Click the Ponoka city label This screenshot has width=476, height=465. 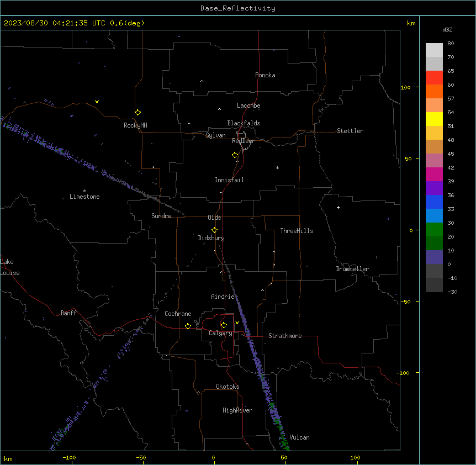click(x=265, y=75)
